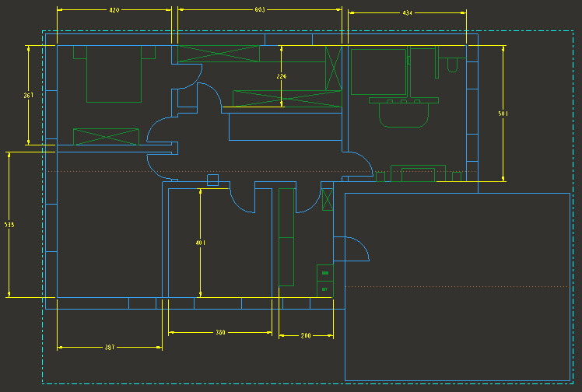The image size is (582, 392).
Task: Select the top green crossed wardrobe
Action: coord(218,53)
